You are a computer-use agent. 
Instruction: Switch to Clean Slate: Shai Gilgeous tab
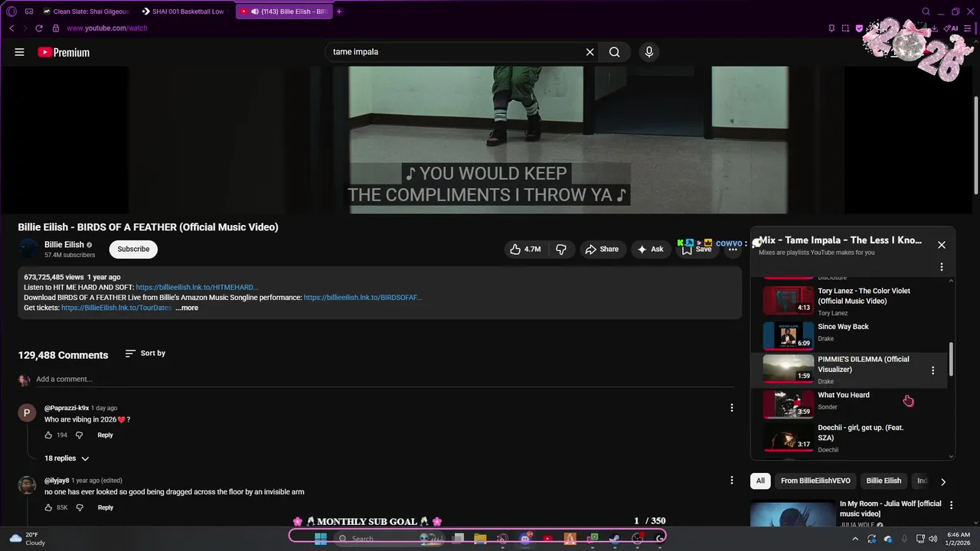[x=87, y=11]
